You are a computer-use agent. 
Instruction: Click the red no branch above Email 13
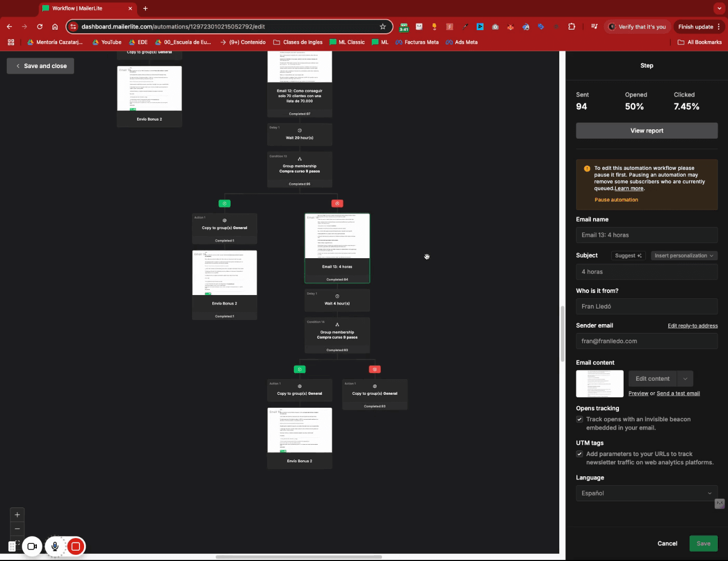[337, 204]
